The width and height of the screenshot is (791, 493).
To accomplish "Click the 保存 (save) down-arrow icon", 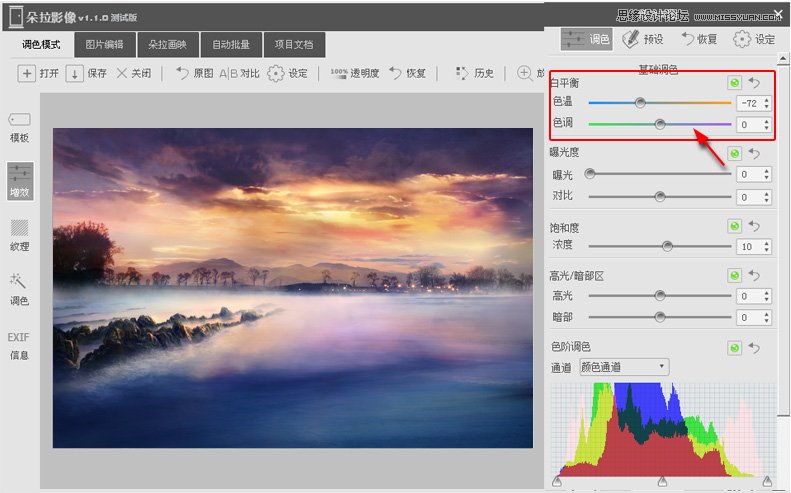I will [x=74, y=74].
